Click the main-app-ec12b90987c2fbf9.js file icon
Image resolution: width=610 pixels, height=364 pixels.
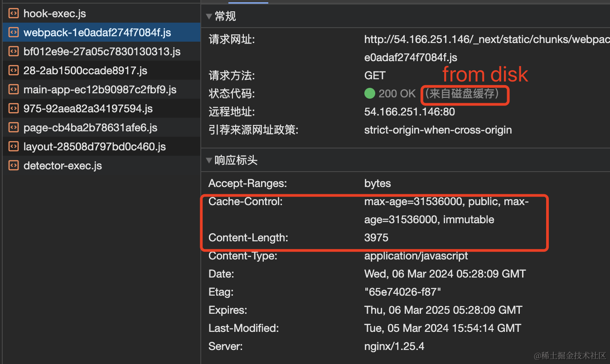pos(14,90)
